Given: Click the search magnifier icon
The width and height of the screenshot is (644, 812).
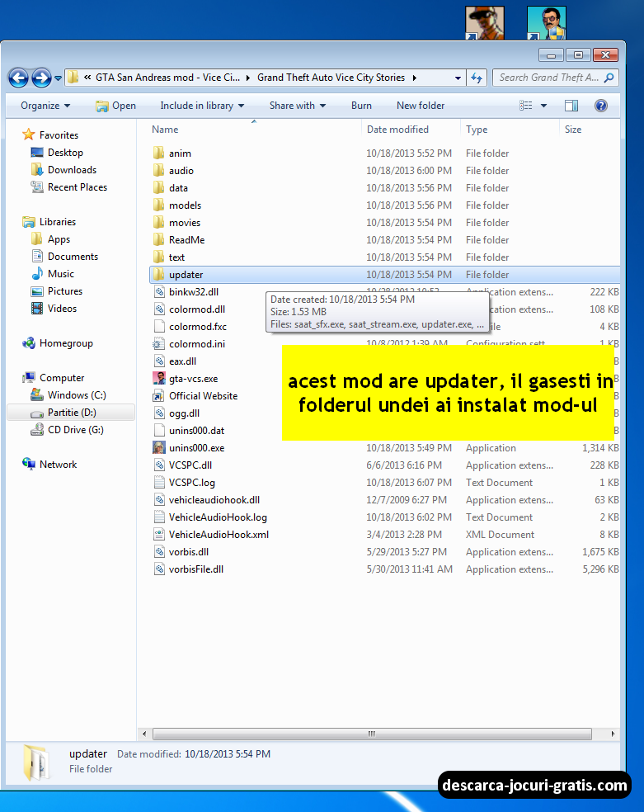Looking at the screenshot, I should tap(609, 78).
